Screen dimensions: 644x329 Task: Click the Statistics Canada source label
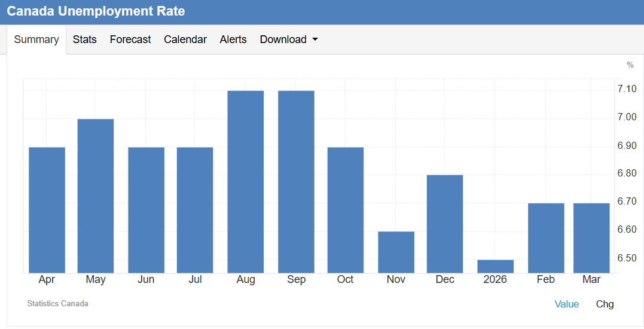point(57,303)
